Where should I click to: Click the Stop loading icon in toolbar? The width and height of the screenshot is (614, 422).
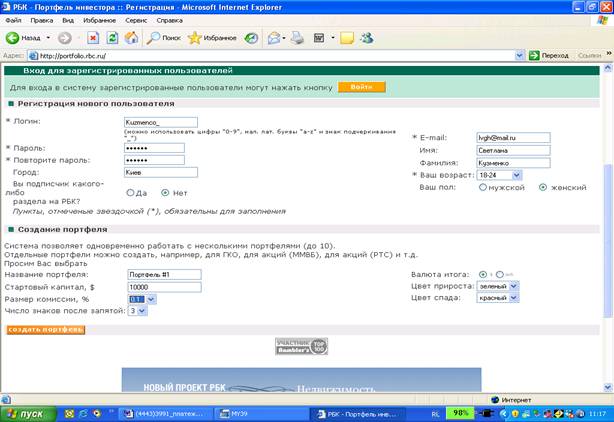click(93, 38)
